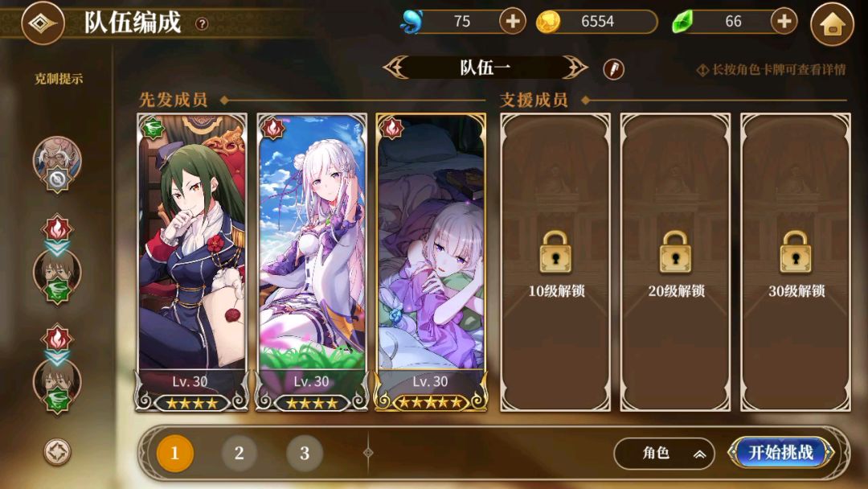Select team preset slot 1

pyautogui.click(x=175, y=453)
